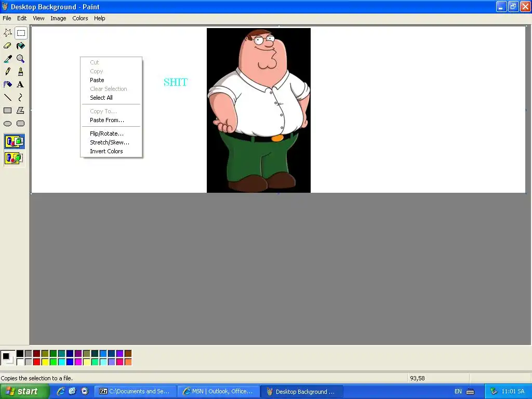This screenshot has width=532, height=399.
Task: Select the Magnifier tool
Action: click(21, 59)
